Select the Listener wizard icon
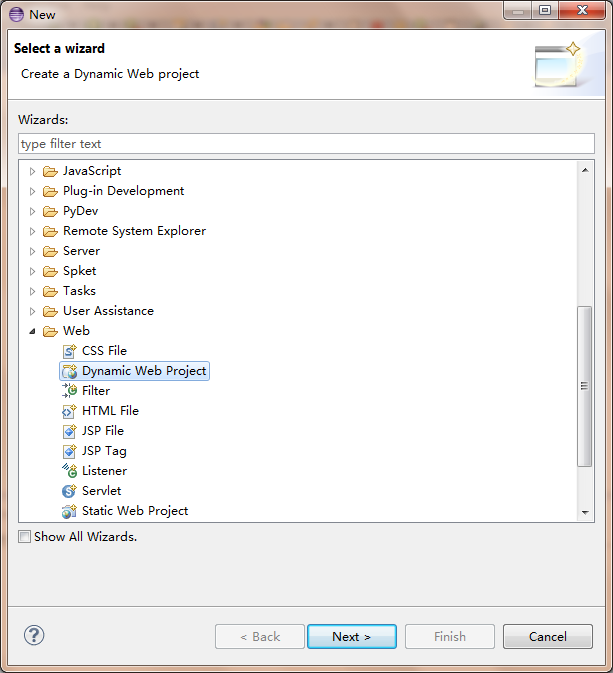 pos(69,471)
